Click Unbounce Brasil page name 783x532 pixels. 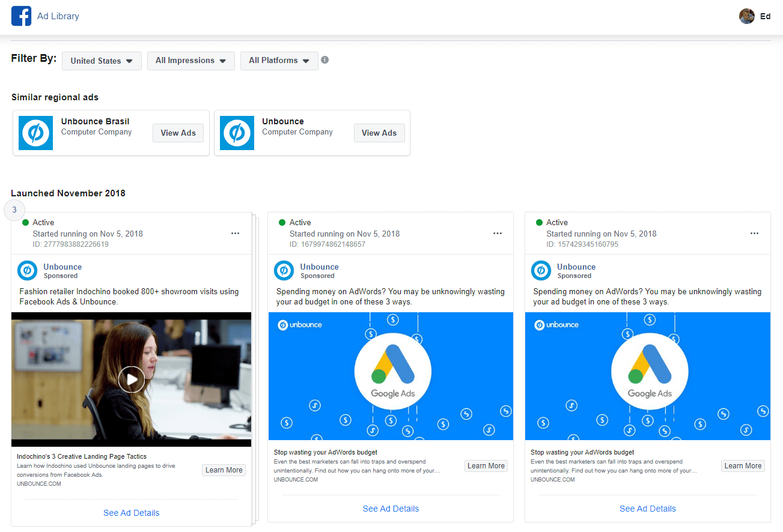click(95, 121)
